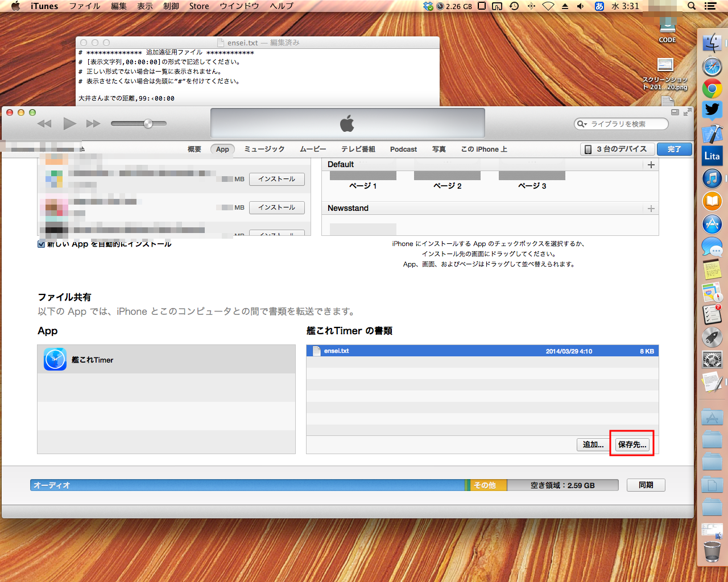Screen dimensions: 728x582
Task: Open the ファイル menu
Action: [x=85, y=6]
